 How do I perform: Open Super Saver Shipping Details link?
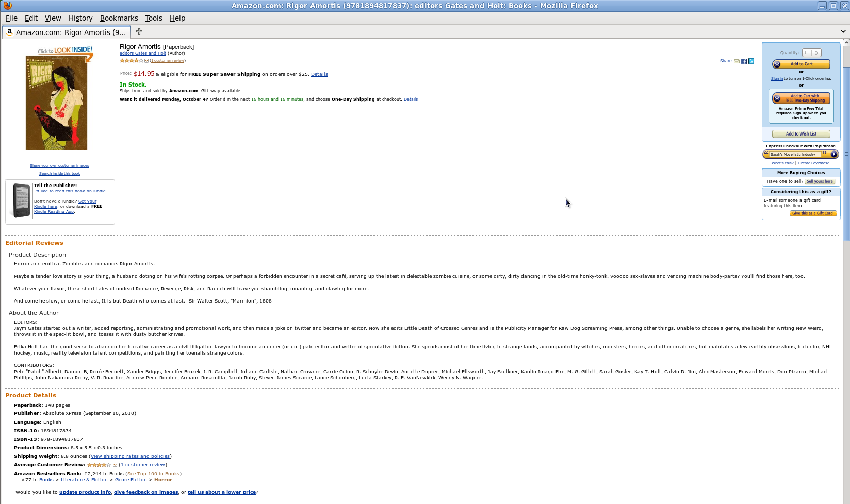[x=319, y=74]
